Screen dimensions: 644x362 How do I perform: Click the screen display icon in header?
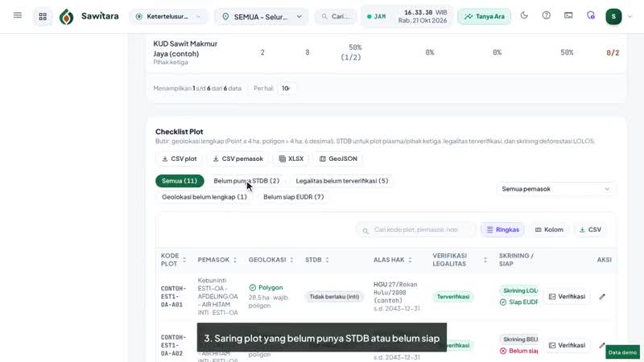coord(568,15)
